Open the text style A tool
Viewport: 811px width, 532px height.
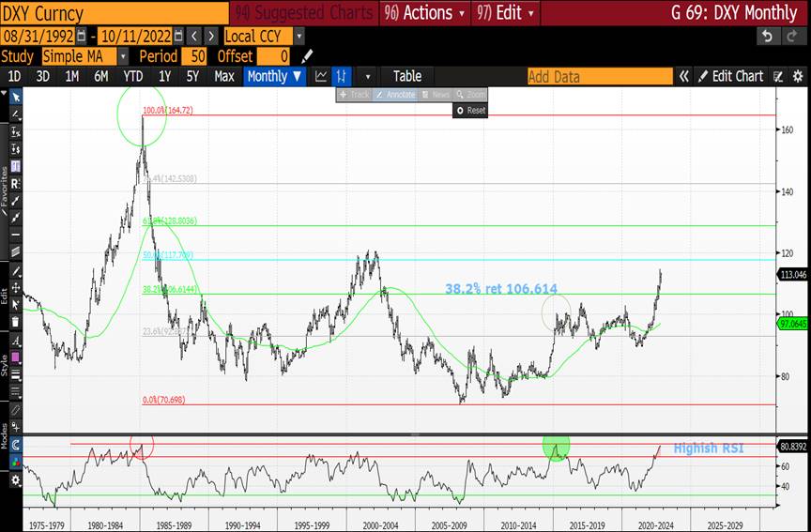point(16,341)
